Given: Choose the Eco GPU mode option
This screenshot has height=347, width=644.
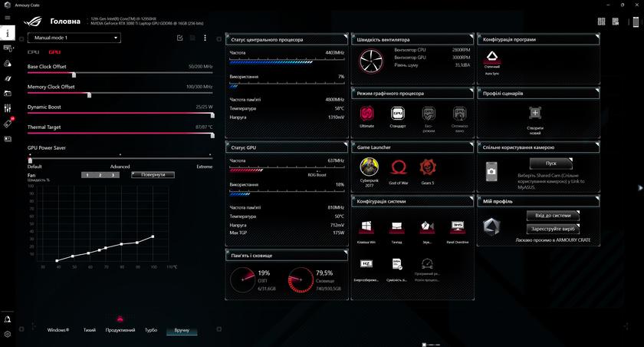Looking at the screenshot, I should tap(428, 114).
